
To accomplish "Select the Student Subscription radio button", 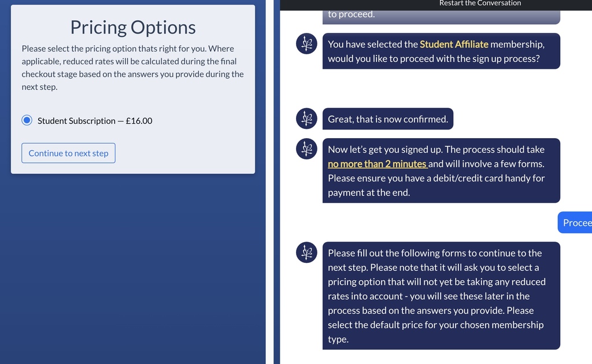I will (27, 120).
